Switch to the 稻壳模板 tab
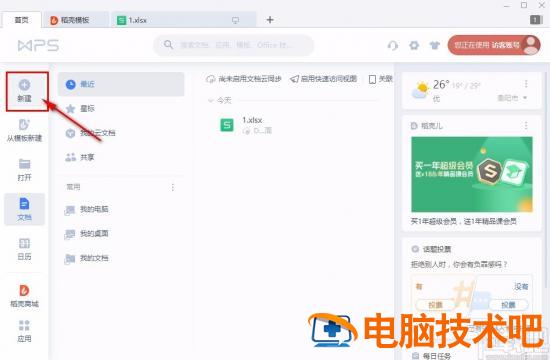The height and width of the screenshot is (360, 550). point(75,20)
